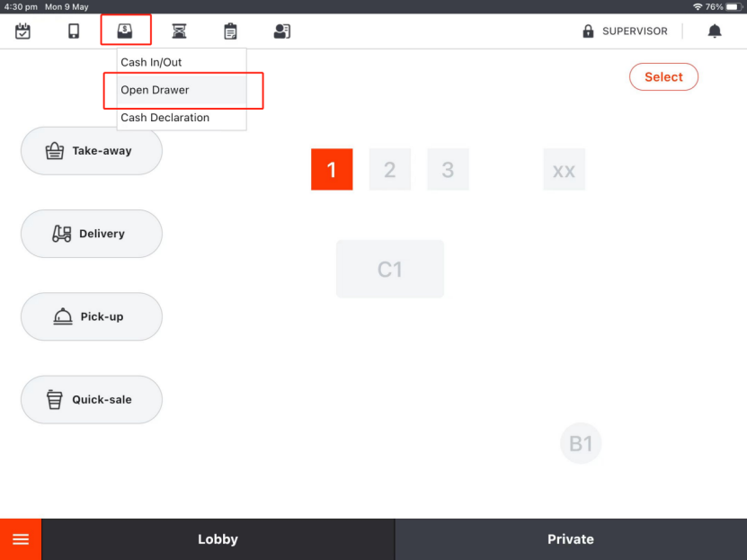Screen dimensions: 747x560
Task: Open the cash drawer icon menu
Action: (x=125, y=31)
